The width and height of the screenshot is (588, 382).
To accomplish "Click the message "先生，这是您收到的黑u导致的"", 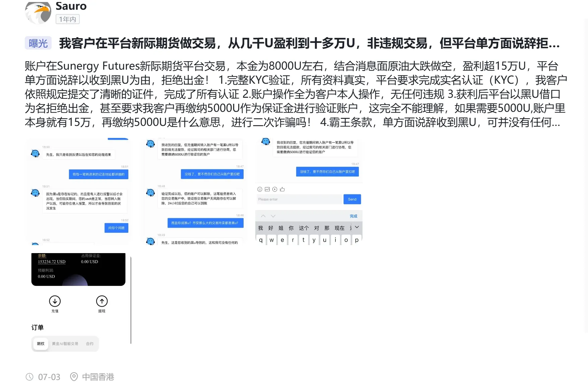I will pos(200,242).
